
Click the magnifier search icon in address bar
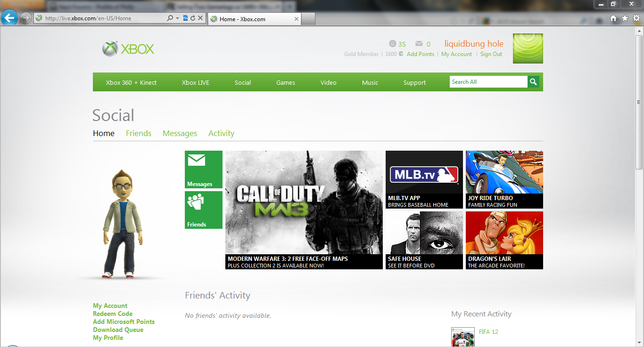coord(170,18)
